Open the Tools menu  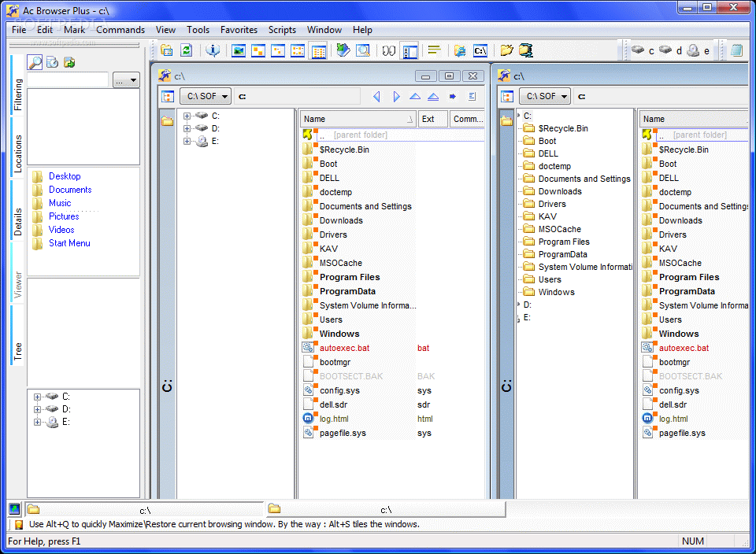tap(198, 30)
